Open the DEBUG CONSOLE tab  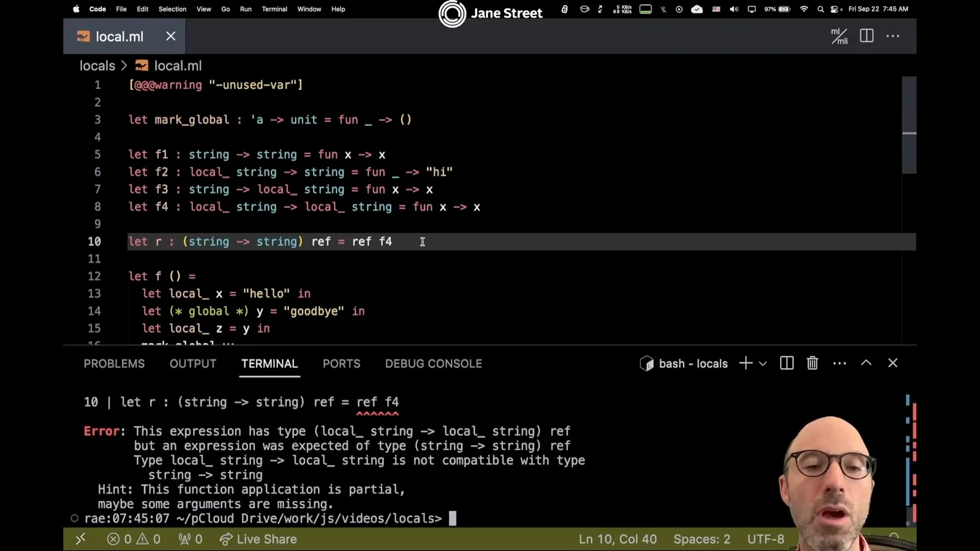(x=434, y=364)
